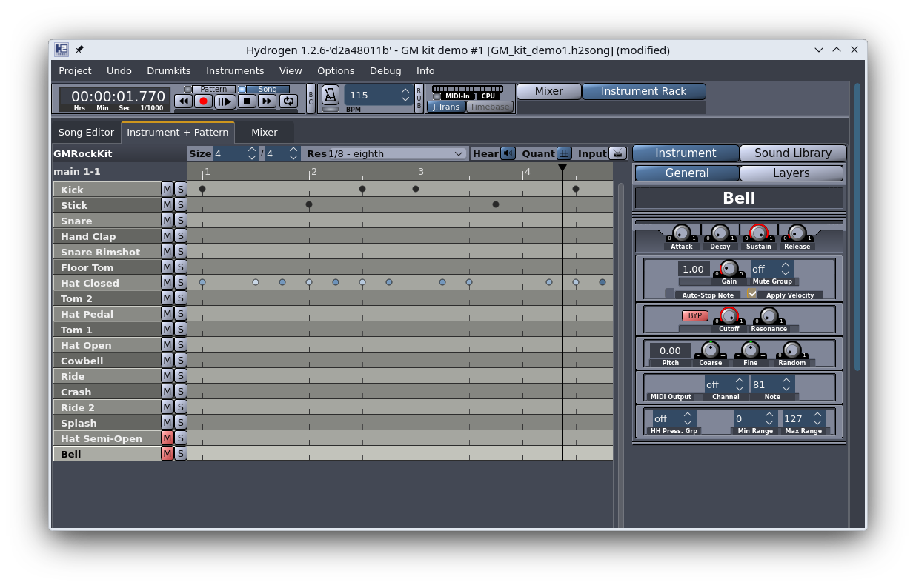Click the General button in the instrument editor

(687, 173)
